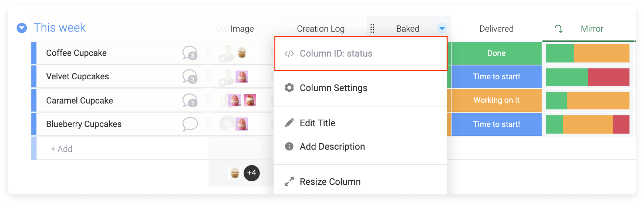Select Column ID: status menu entry

click(361, 54)
